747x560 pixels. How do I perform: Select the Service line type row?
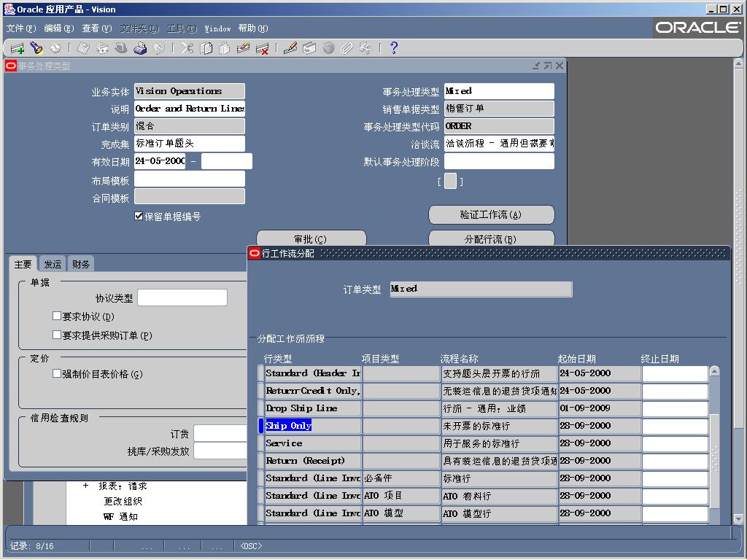(x=312, y=443)
